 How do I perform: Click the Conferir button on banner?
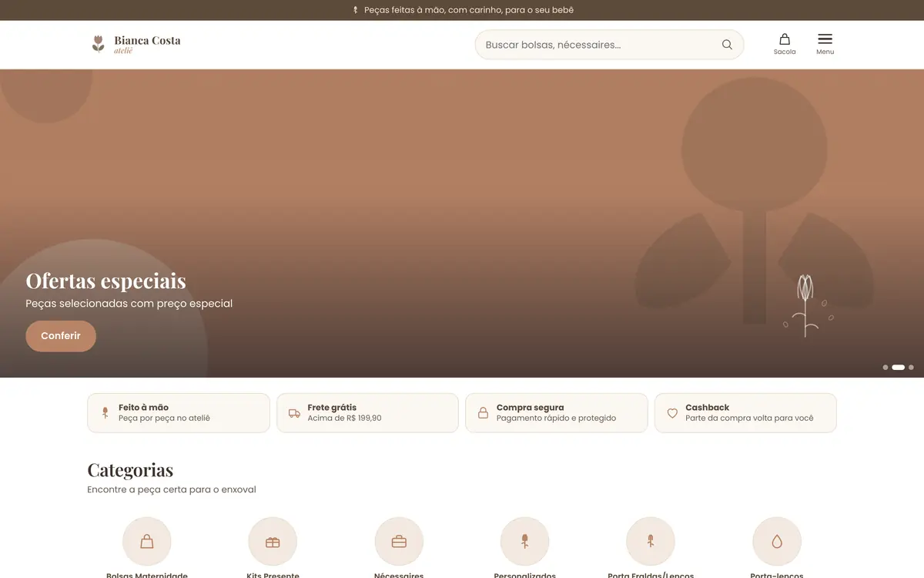pyautogui.click(x=61, y=336)
